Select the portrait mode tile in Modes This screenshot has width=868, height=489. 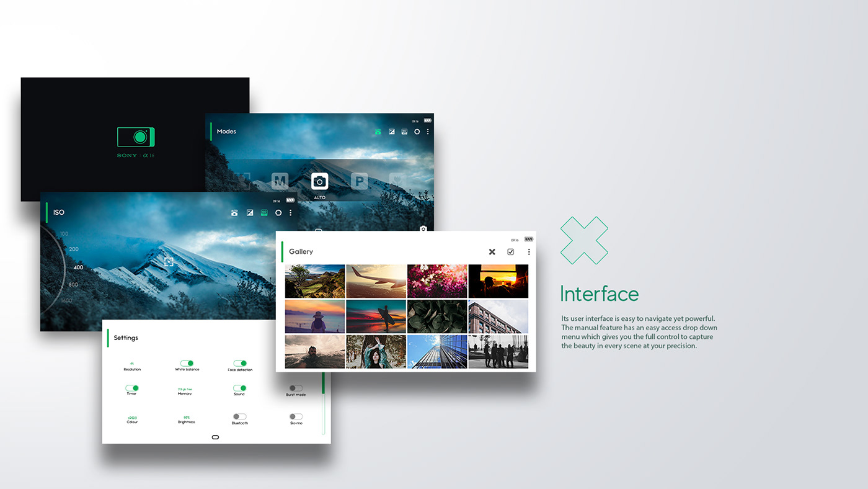coord(242,181)
